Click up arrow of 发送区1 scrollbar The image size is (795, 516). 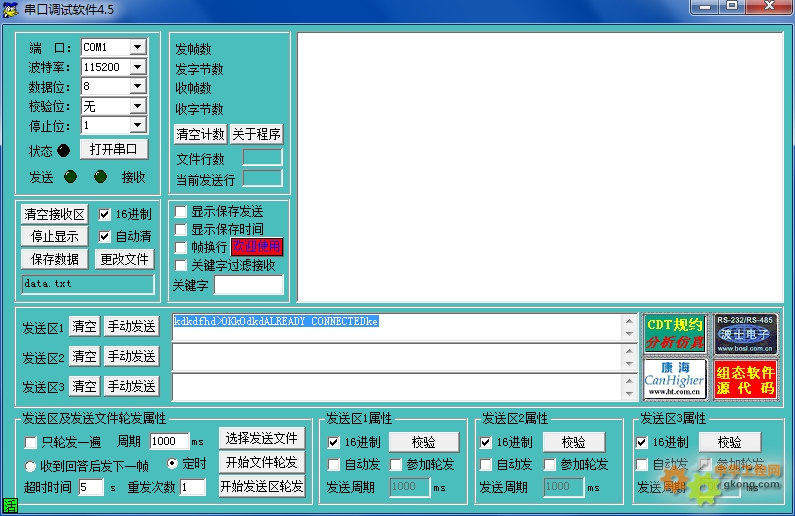pos(629,321)
